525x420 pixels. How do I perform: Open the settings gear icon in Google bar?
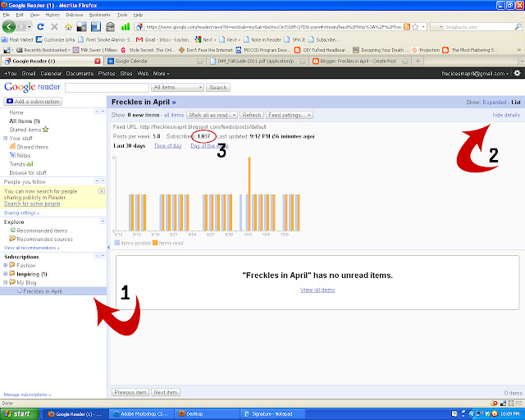click(x=517, y=73)
